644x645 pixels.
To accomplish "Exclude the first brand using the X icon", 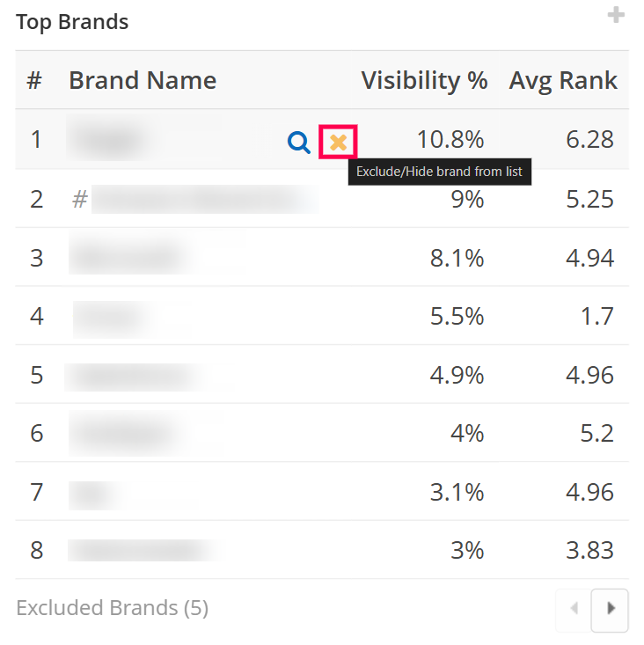I will pyautogui.click(x=338, y=142).
